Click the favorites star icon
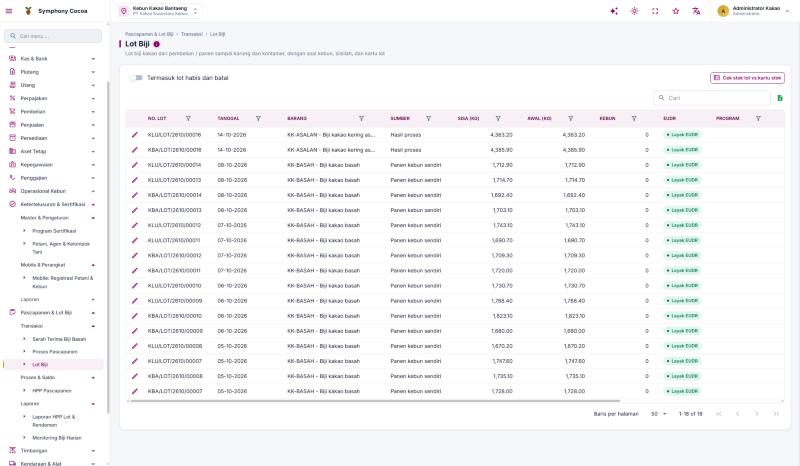 (x=676, y=11)
